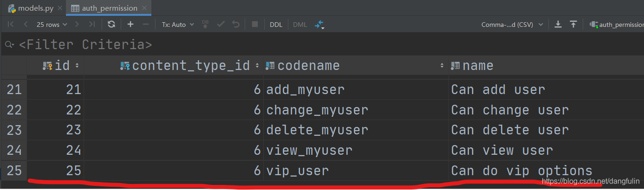The image size is (644, 190).
Task: Open the Tx: Auto transaction mode dropdown
Action: [x=178, y=25]
